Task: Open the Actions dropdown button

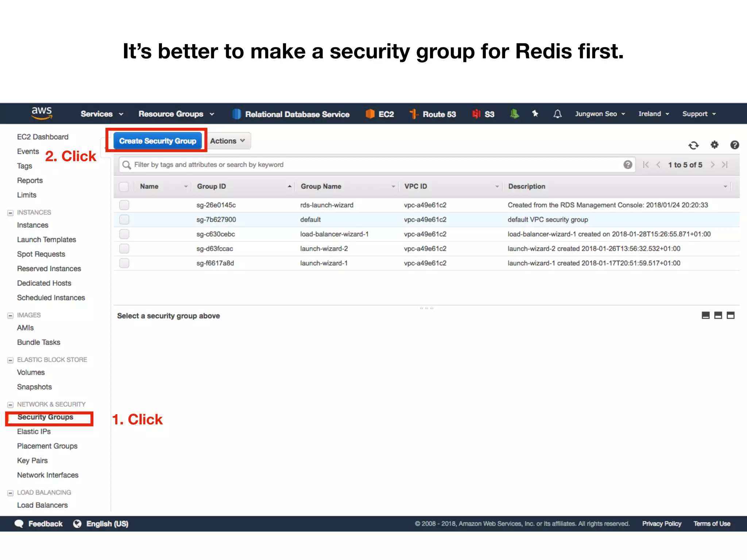Action: click(x=229, y=141)
